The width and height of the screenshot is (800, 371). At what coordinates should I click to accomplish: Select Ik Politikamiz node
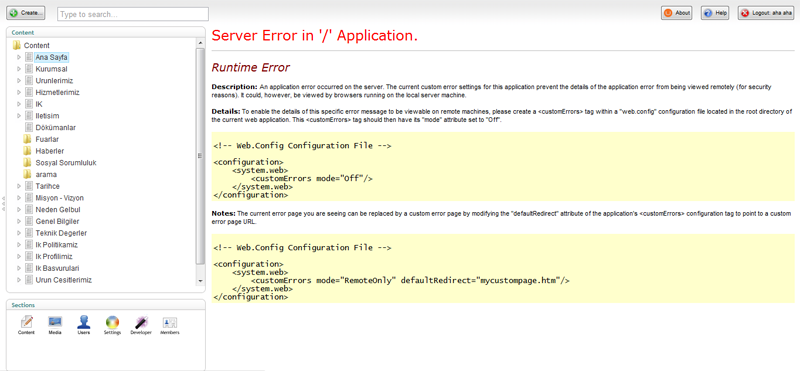(56, 245)
